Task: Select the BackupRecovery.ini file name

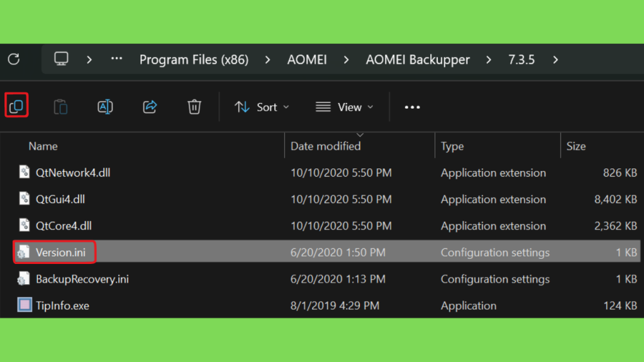Action: point(82,279)
